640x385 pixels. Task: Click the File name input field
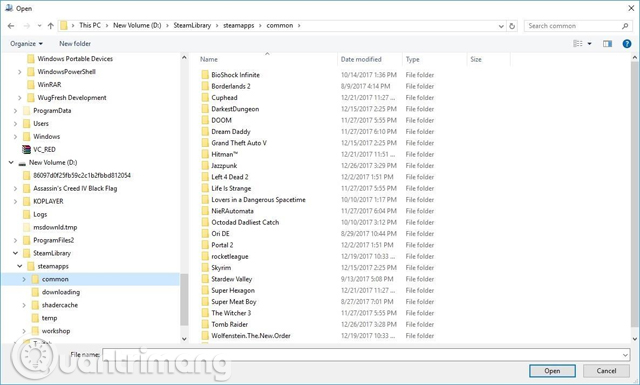click(x=362, y=355)
